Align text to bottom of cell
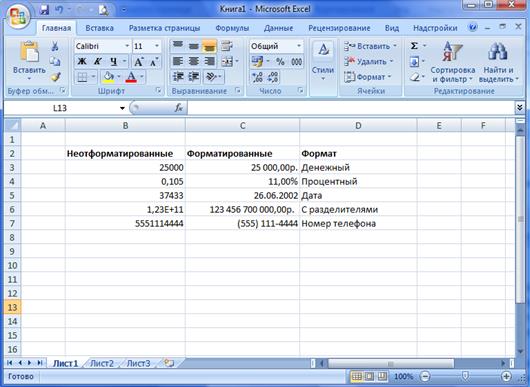The height and width of the screenshot is (387, 530). [210, 46]
